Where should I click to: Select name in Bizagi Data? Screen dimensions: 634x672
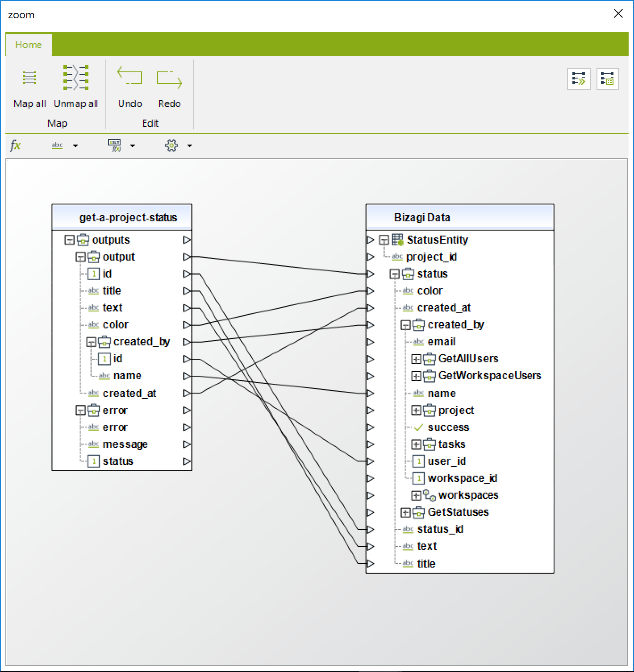pos(442,393)
